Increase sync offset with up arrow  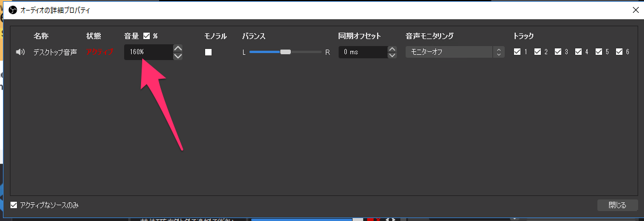point(392,50)
